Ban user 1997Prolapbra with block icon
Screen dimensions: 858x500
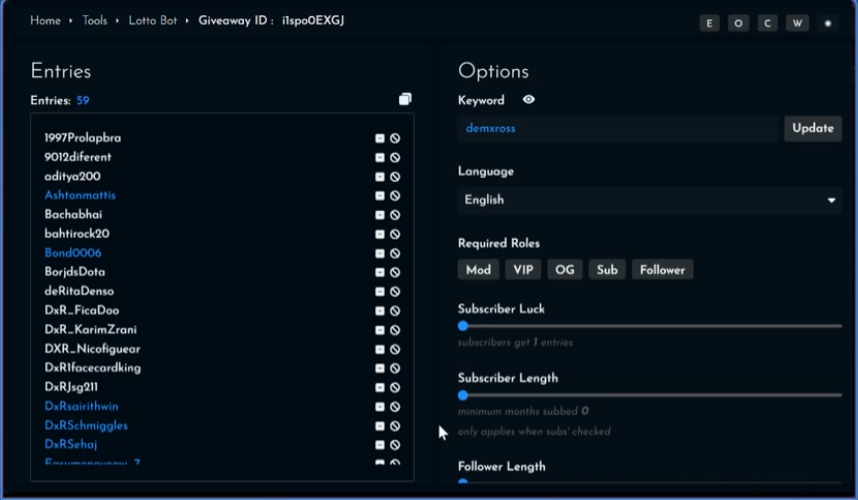(x=395, y=138)
